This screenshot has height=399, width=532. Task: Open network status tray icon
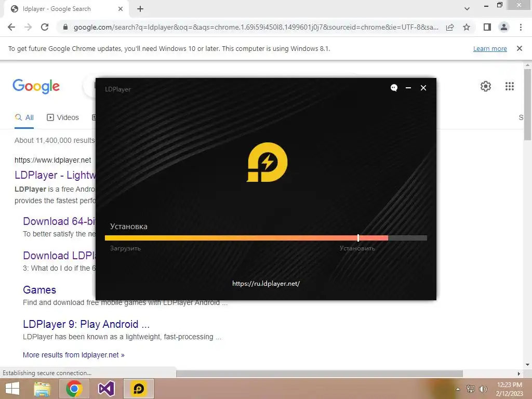tap(471, 389)
